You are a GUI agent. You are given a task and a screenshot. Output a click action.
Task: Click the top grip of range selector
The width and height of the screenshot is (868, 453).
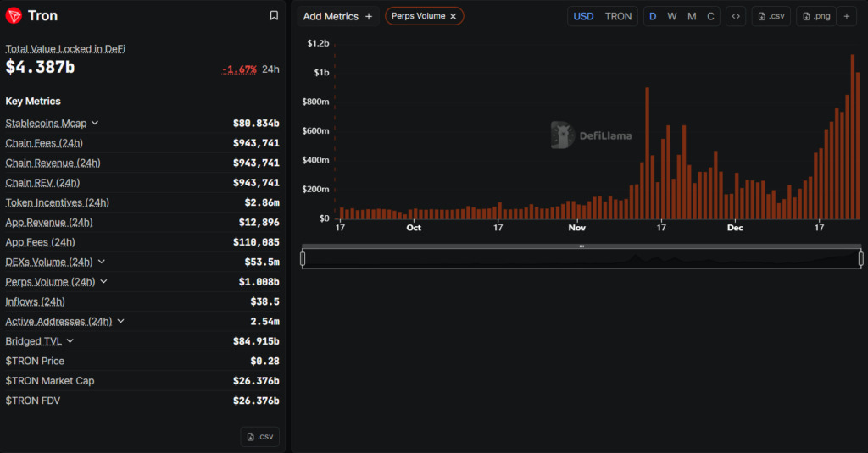click(581, 246)
